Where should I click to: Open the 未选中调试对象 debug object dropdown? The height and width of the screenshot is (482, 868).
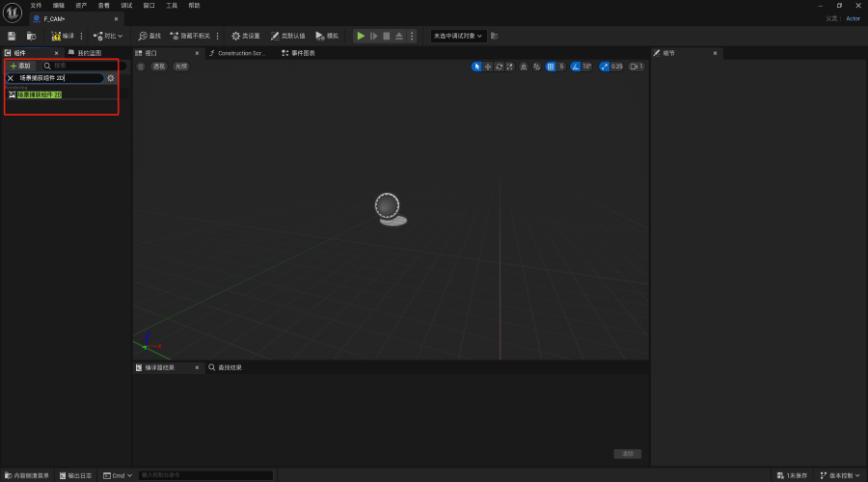[457, 36]
